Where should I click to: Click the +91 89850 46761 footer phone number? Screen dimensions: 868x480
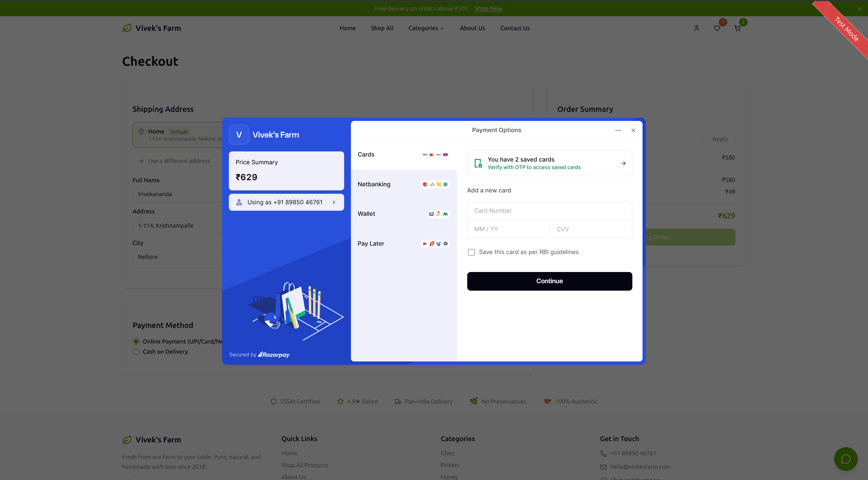(633, 453)
